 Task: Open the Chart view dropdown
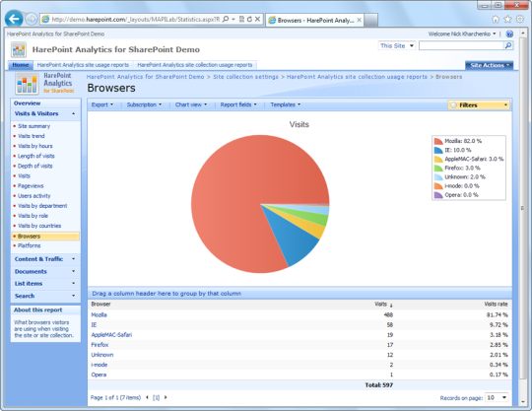click(191, 104)
